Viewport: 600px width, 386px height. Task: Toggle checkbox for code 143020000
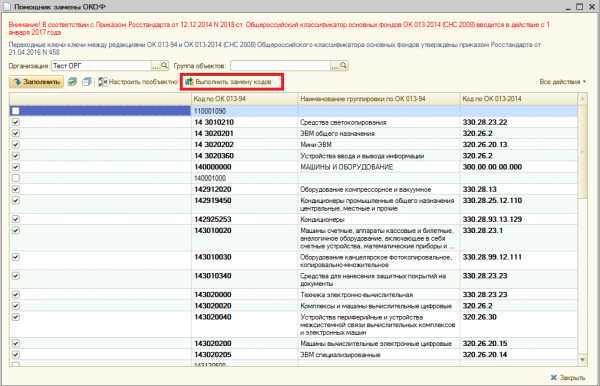click(15, 294)
